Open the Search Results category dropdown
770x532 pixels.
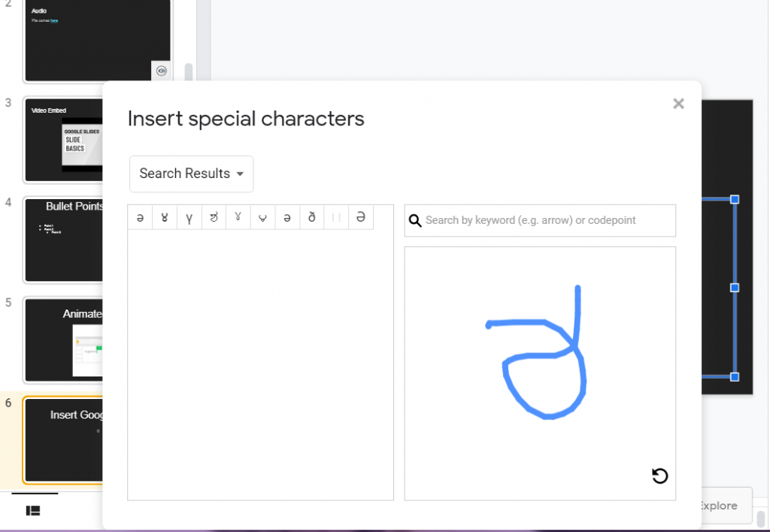click(191, 174)
